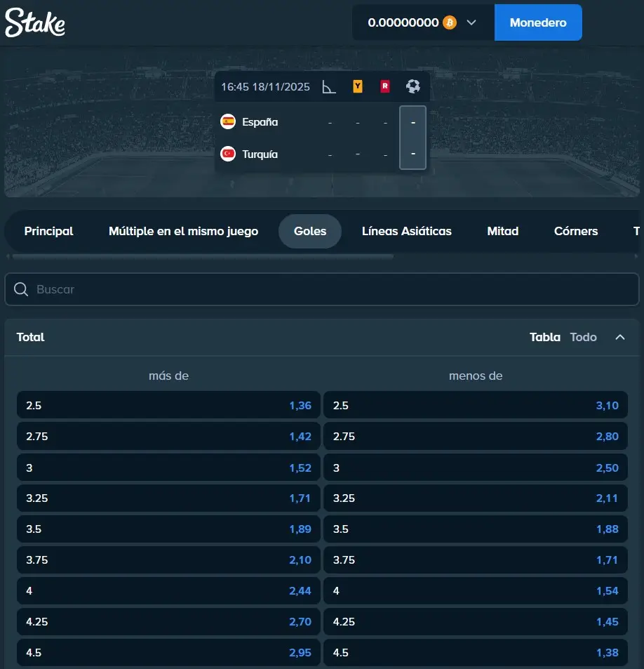Click the Spain flag icon

(228, 121)
